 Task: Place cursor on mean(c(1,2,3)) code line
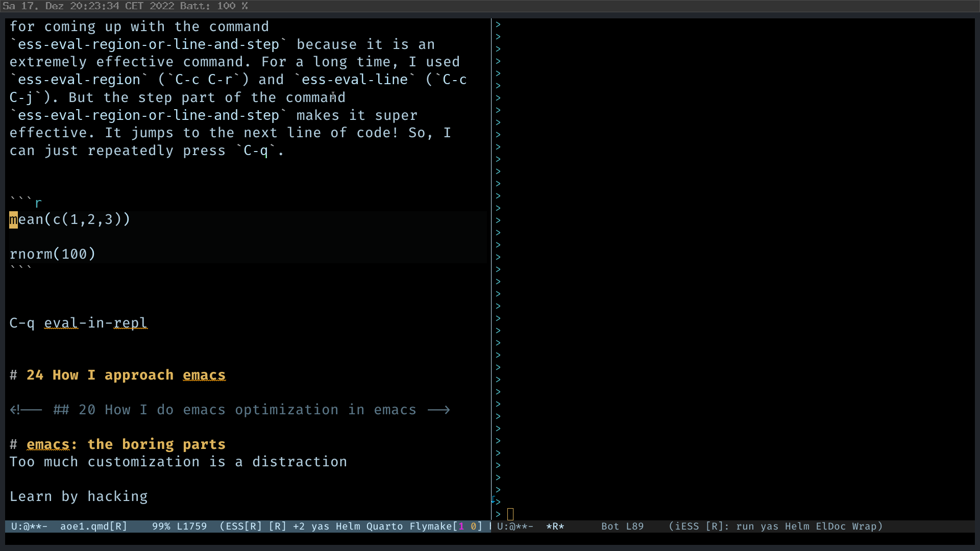tap(70, 219)
